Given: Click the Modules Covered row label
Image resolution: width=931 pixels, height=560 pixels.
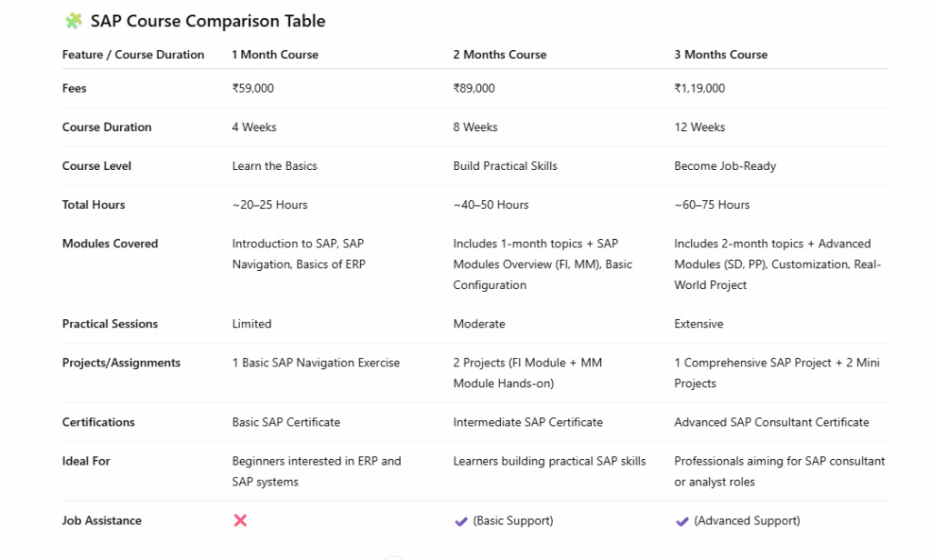Looking at the screenshot, I should pyautogui.click(x=110, y=244).
